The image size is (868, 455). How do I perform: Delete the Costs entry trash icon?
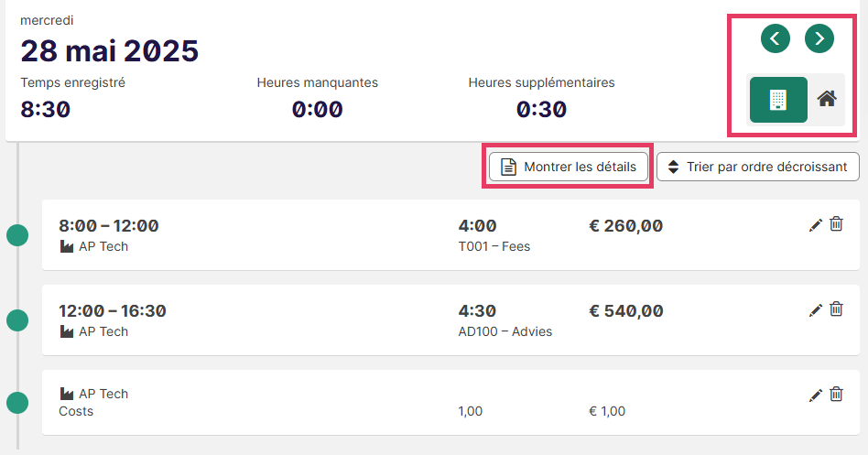point(837,394)
